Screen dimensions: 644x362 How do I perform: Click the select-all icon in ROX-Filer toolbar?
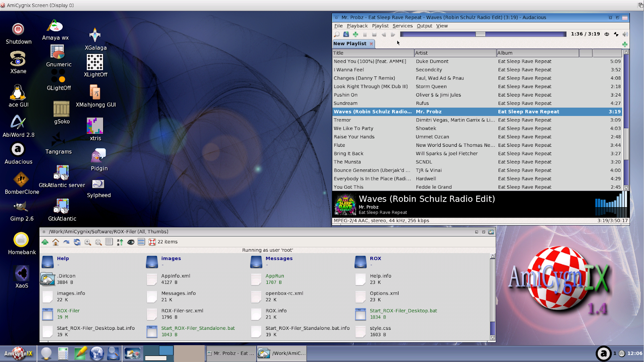(x=141, y=242)
